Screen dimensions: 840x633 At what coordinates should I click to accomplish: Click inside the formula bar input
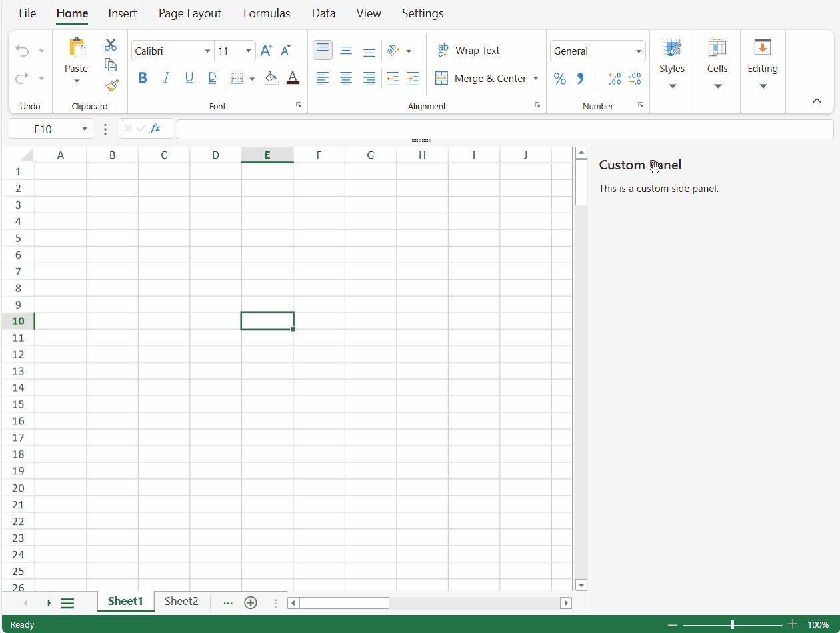point(505,129)
